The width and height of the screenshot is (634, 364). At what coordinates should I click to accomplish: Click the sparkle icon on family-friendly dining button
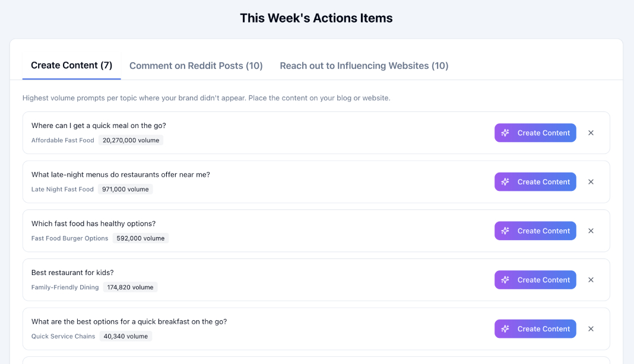(505, 279)
